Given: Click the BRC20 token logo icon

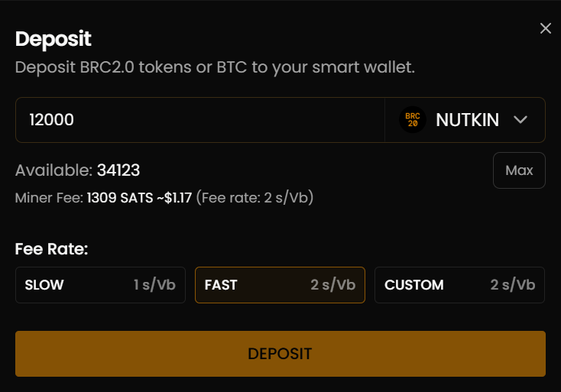Looking at the screenshot, I should (x=413, y=120).
